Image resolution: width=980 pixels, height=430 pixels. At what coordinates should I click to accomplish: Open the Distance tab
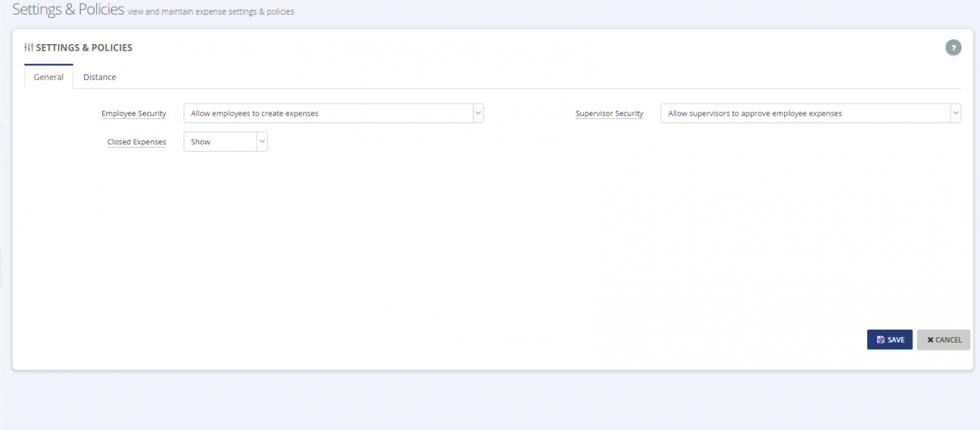100,77
